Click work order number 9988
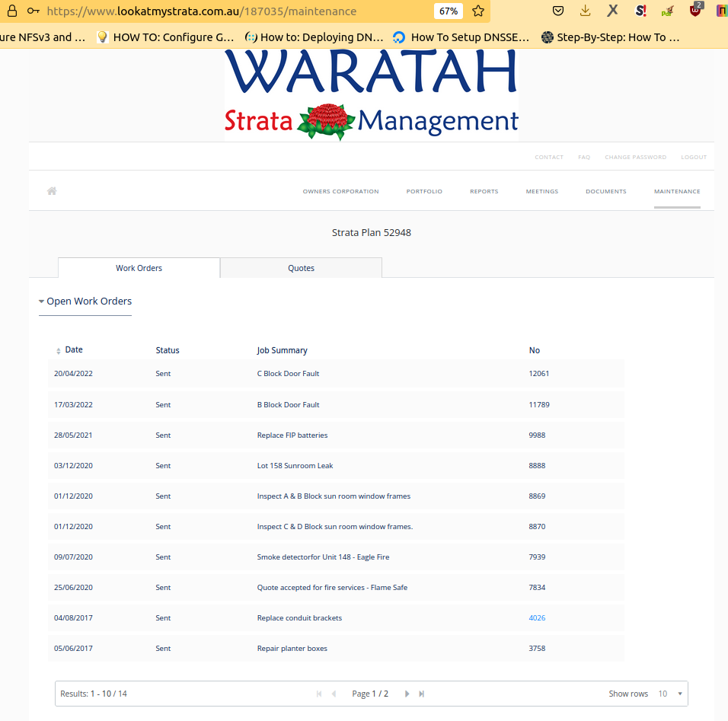The height and width of the screenshot is (721, 728). pyautogui.click(x=537, y=435)
